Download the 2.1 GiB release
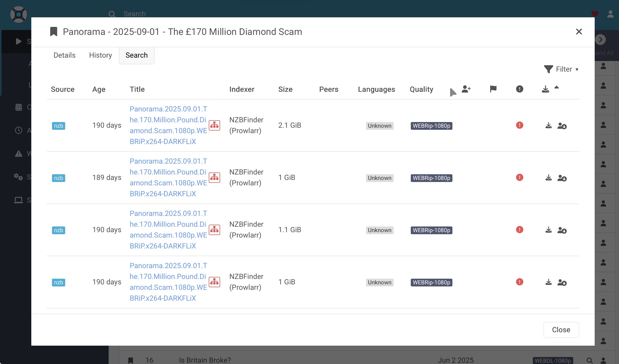 548,126
